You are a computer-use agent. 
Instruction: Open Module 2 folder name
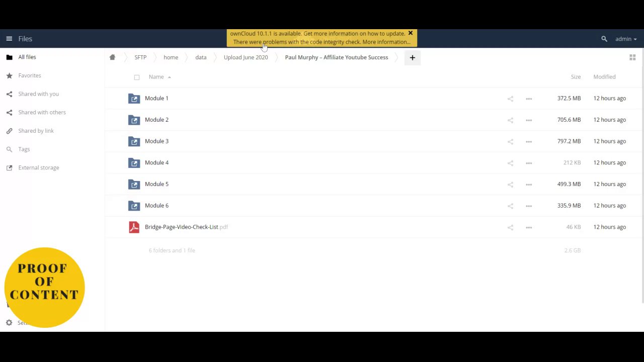[156, 120]
